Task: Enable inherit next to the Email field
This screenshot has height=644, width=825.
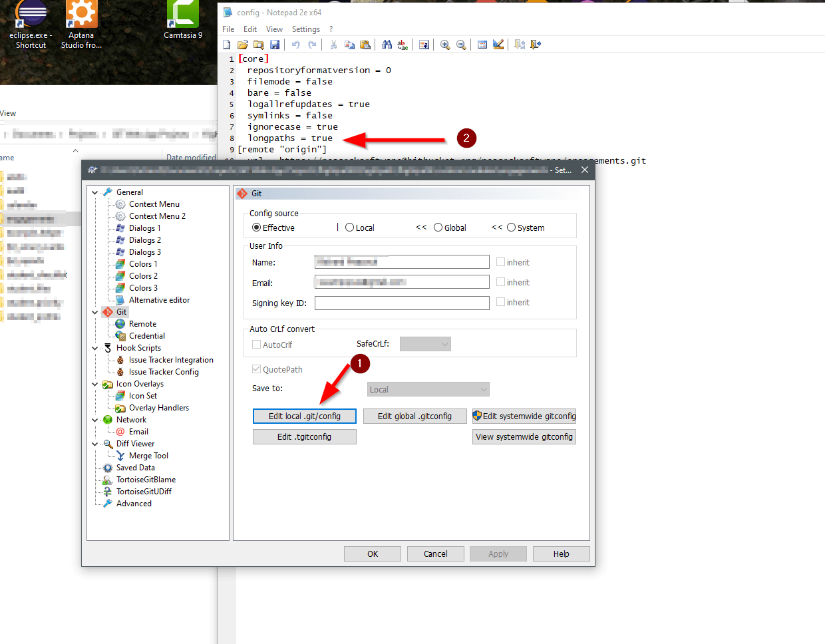Action: [500, 281]
